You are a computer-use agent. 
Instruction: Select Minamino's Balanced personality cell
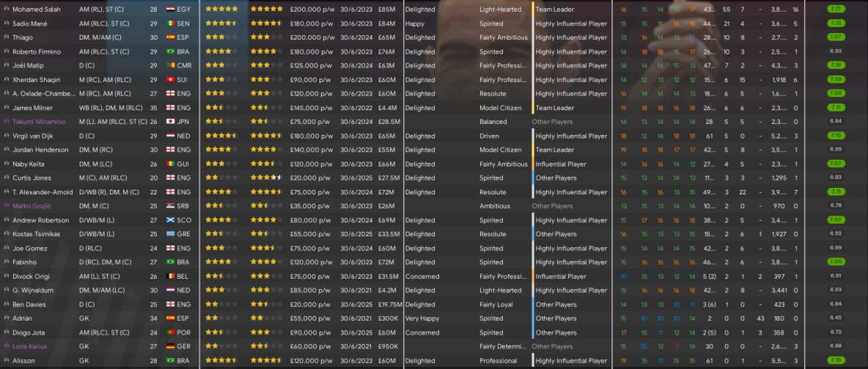tap(493, 122)
